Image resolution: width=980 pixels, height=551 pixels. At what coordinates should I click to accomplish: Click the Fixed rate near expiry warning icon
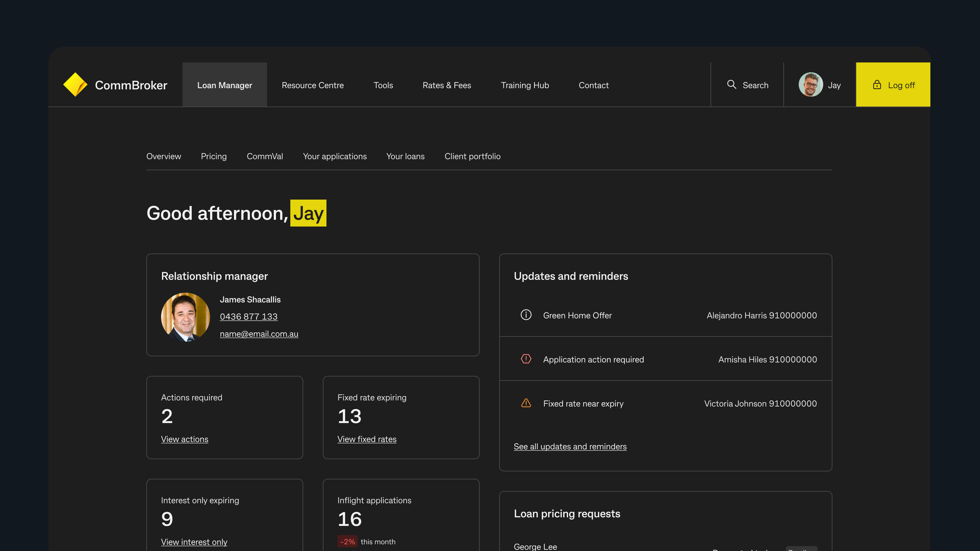[526, 403]
